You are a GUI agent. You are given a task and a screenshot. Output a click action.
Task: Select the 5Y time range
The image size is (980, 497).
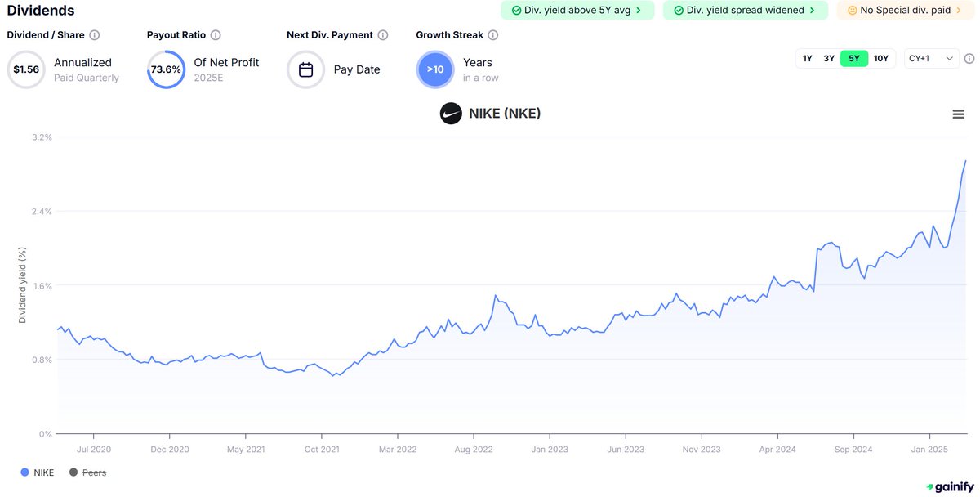(854, 59)
